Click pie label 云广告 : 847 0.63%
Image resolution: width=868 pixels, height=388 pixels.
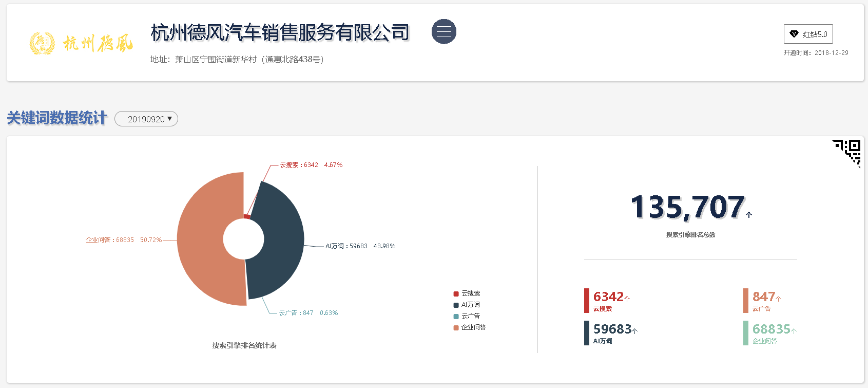coord(308,313)
